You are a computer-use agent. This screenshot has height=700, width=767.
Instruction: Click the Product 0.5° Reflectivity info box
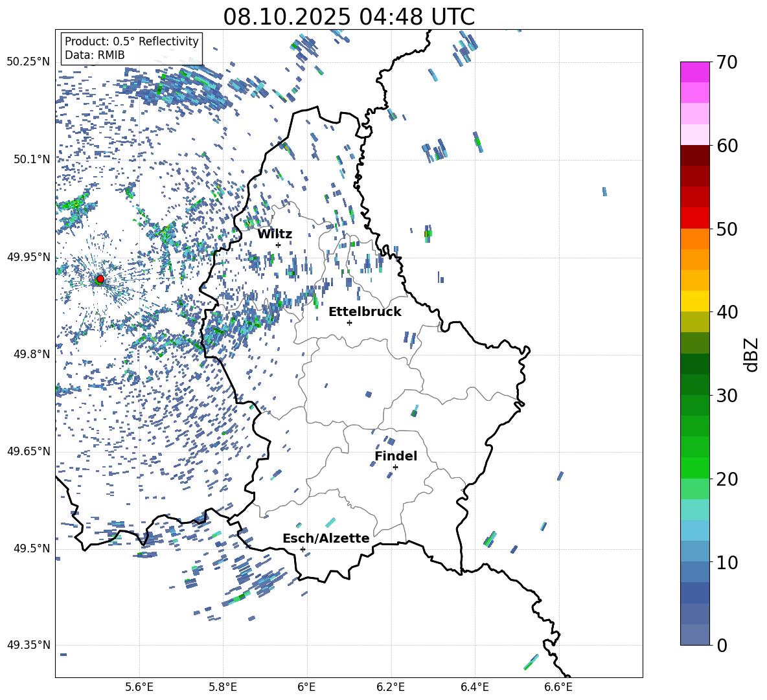coord(132,49)
